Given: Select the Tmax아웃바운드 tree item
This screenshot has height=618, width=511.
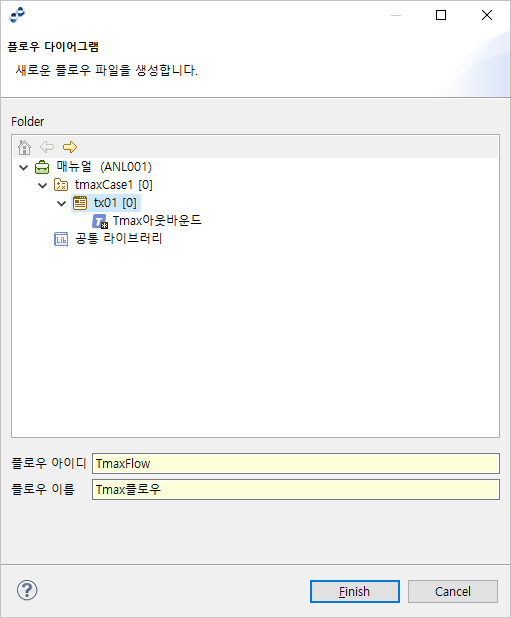Looking at the screenshot, I should [157, 221].
